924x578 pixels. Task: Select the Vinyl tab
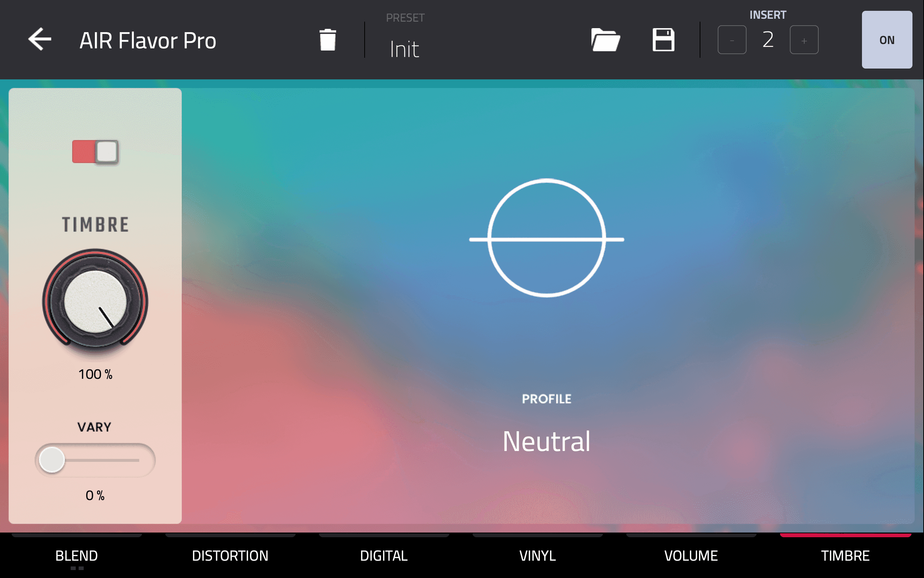(x=537, y=555)
